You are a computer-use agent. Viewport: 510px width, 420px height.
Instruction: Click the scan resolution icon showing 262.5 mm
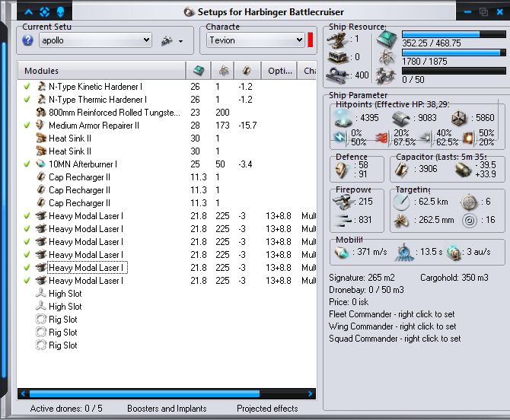click(401, 221)
